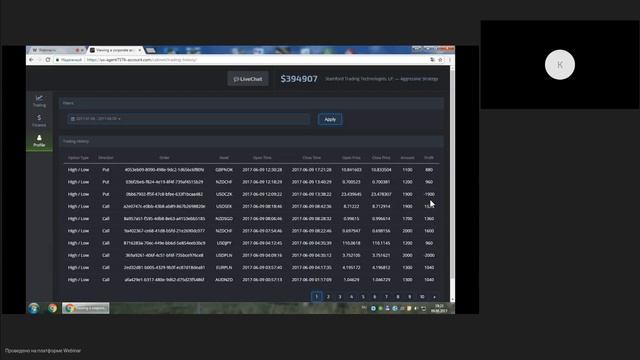Go to pagination page 7
This screenshot has height=360, width=640.
pos(386,297)
